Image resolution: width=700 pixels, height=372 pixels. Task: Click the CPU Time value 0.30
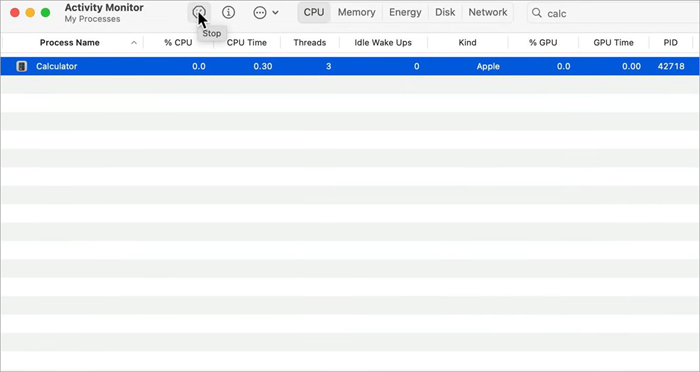[x=263, y=67]
